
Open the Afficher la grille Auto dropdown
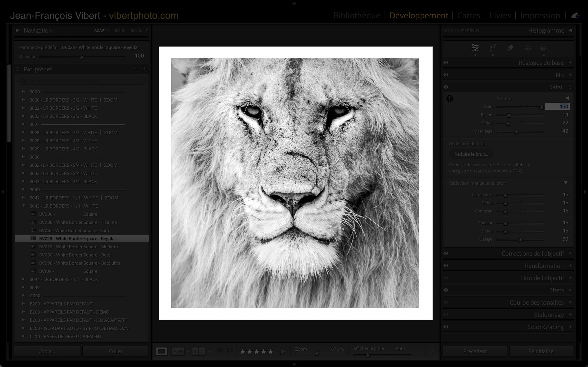[x=403, y=349]
